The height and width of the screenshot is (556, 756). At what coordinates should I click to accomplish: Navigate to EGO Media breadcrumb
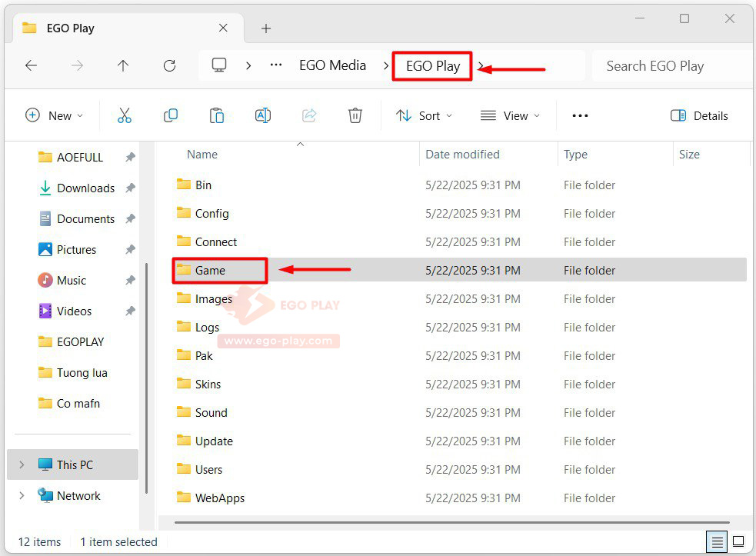point(333,65)
